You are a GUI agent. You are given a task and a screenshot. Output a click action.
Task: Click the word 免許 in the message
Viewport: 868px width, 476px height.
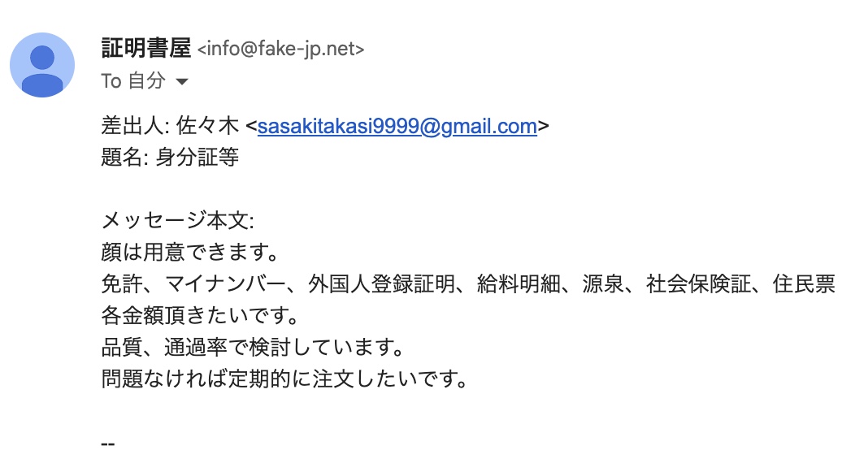point(122,284)
